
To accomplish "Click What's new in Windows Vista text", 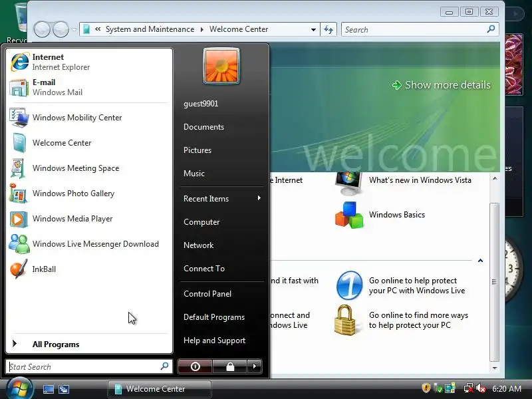I will click(420, 180).
